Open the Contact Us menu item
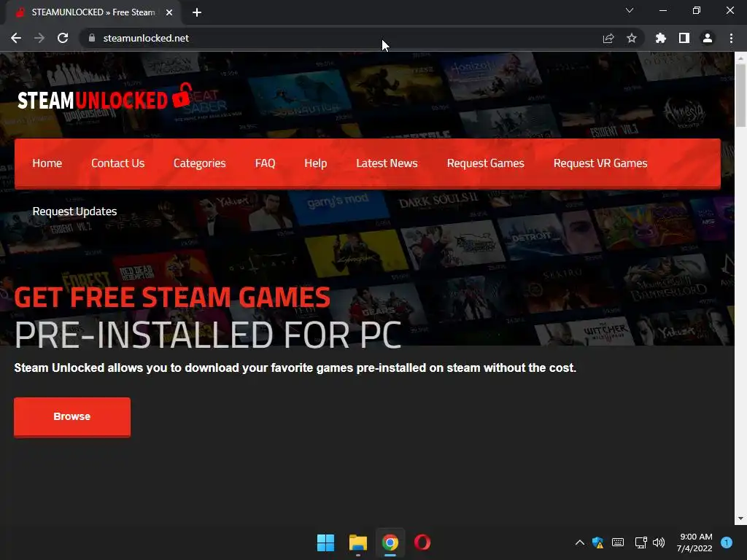 click(117, 163)
